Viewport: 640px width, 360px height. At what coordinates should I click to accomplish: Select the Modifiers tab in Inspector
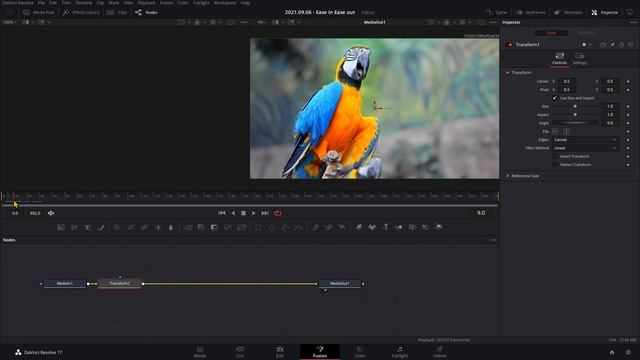(587, 33)
